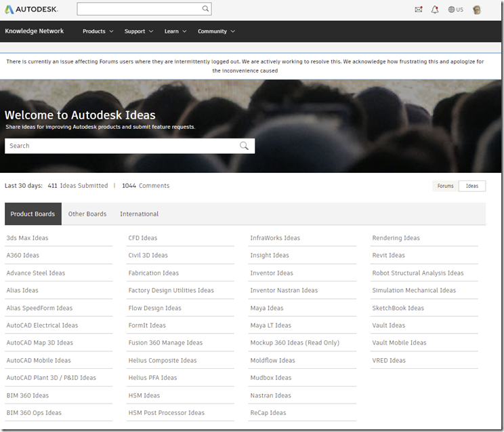
Task: Open Alias SpeedForm Ideas board
Action: coord(39,308)
